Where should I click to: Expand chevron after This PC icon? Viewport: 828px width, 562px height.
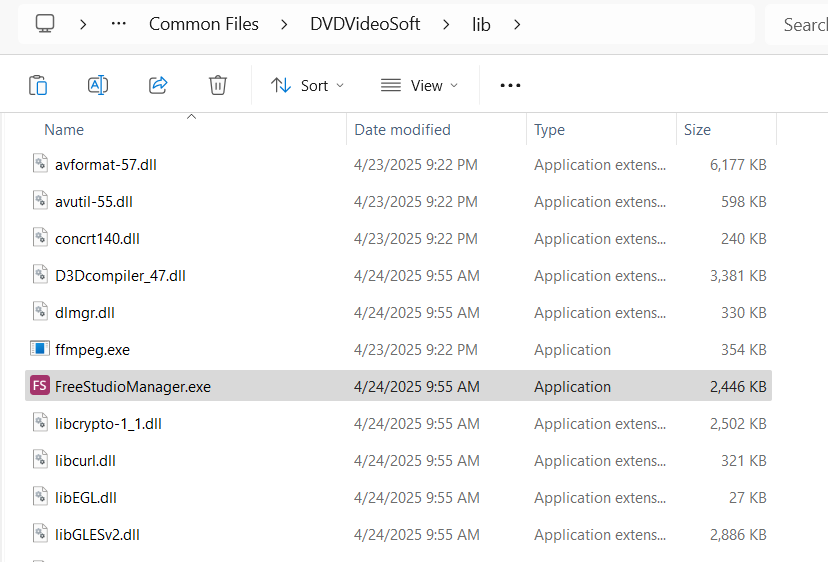click(83, 24)
